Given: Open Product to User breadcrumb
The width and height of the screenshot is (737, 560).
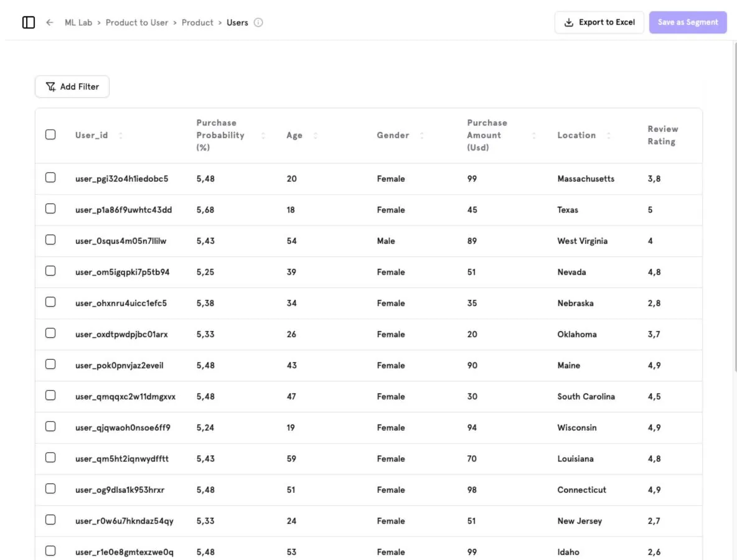Looking at the screenshot, I should click(137, 22).
